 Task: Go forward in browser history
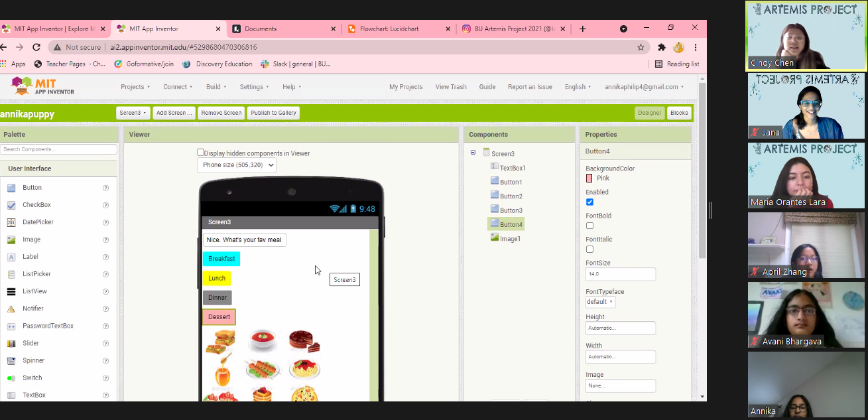point(19,47)
